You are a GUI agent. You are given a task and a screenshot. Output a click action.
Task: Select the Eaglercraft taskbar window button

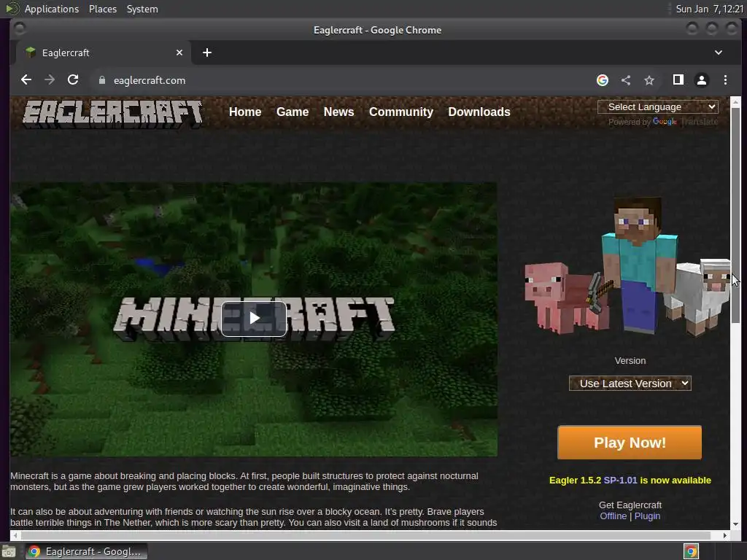pyautogui.click(x=86, y=551)
